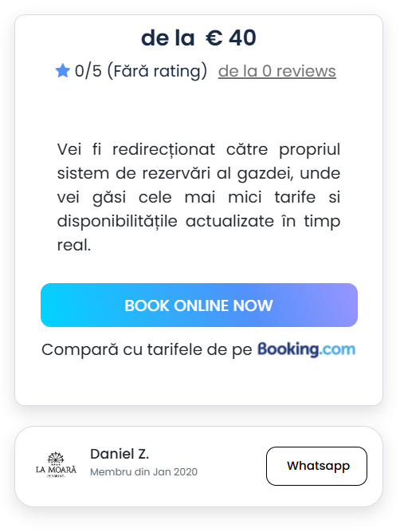Click 'Compară cu tarifele de pe' text

(147, 350)
